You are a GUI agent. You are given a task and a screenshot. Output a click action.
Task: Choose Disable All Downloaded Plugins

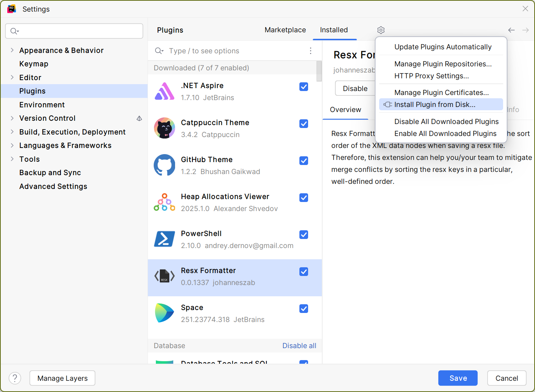[x=441, y=121]
